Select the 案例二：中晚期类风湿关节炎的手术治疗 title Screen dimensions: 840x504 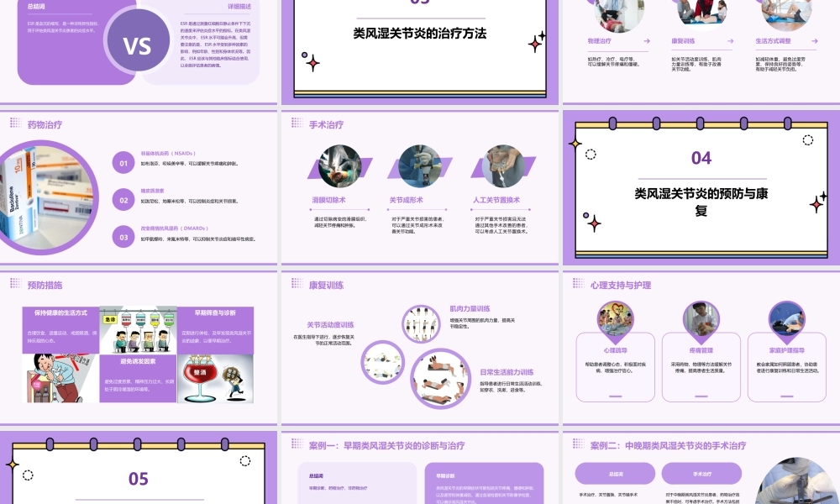coord(668,445)
